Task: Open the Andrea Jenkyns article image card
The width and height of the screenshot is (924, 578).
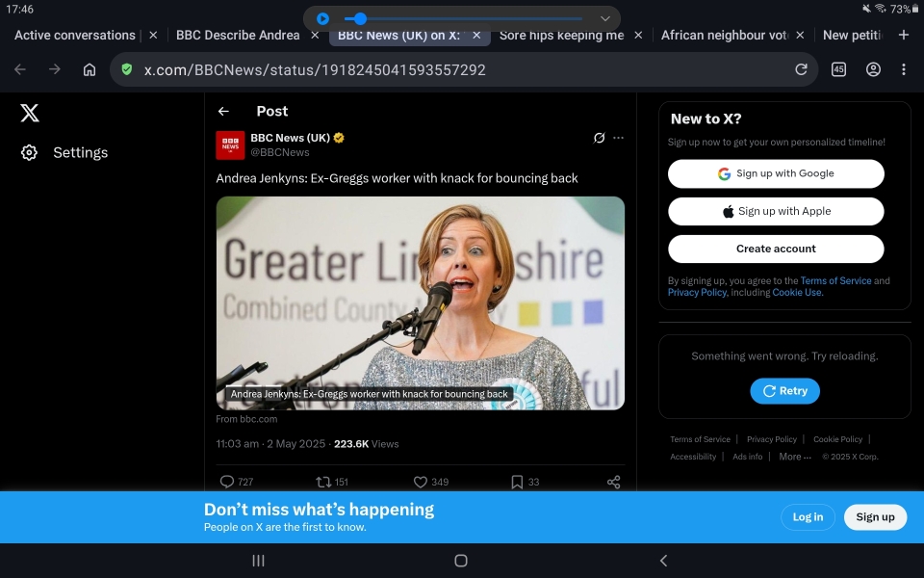Action: [421, 303]
